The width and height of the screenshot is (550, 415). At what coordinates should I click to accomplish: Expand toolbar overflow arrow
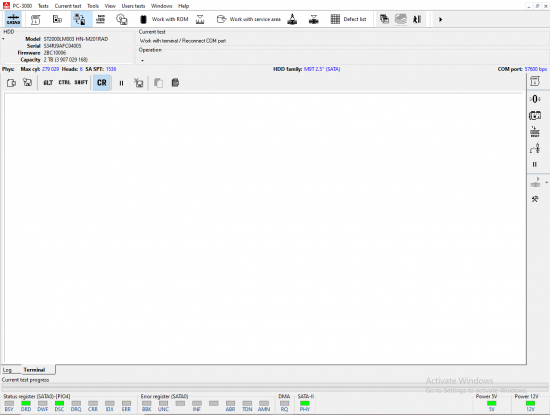coord(440,20)
